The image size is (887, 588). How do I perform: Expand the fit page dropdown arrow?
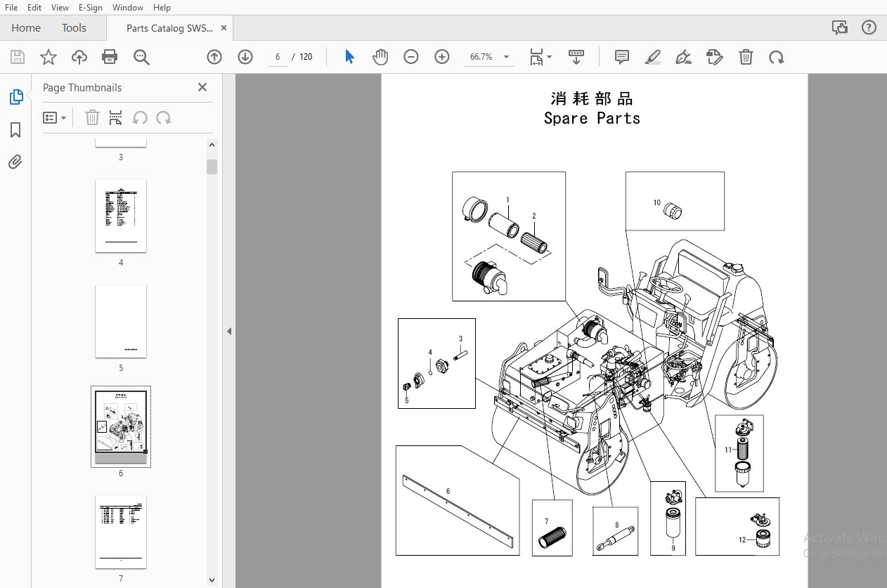550,57
